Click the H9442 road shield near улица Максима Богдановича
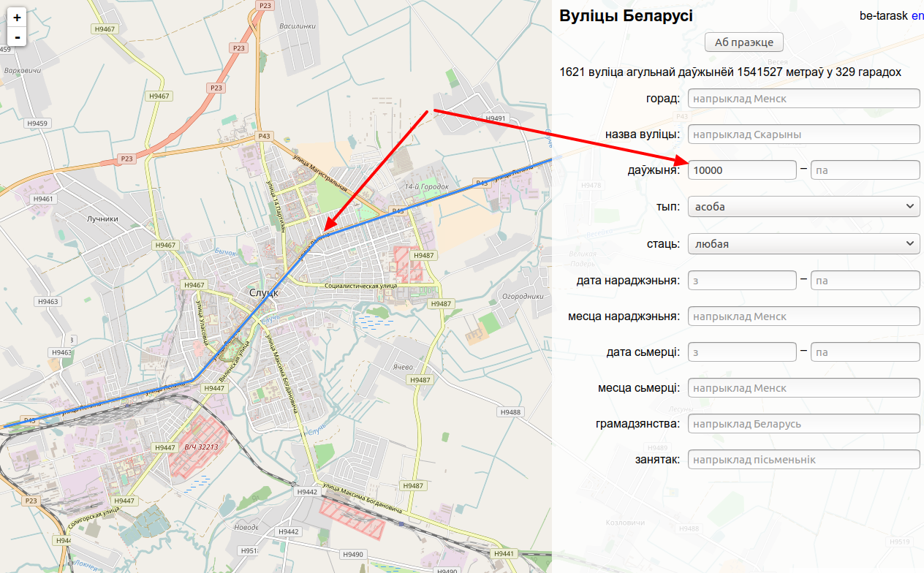924x573 pixels. click(308, 493)
